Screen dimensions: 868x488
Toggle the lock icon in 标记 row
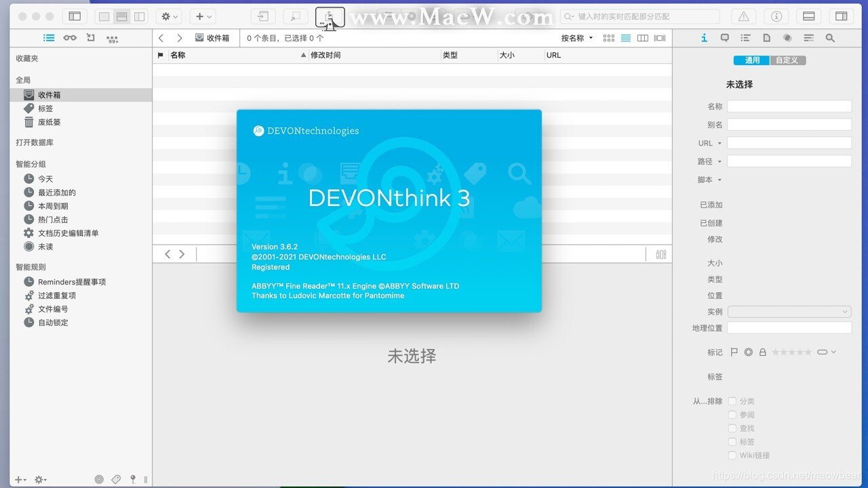(x=763, y=352)
